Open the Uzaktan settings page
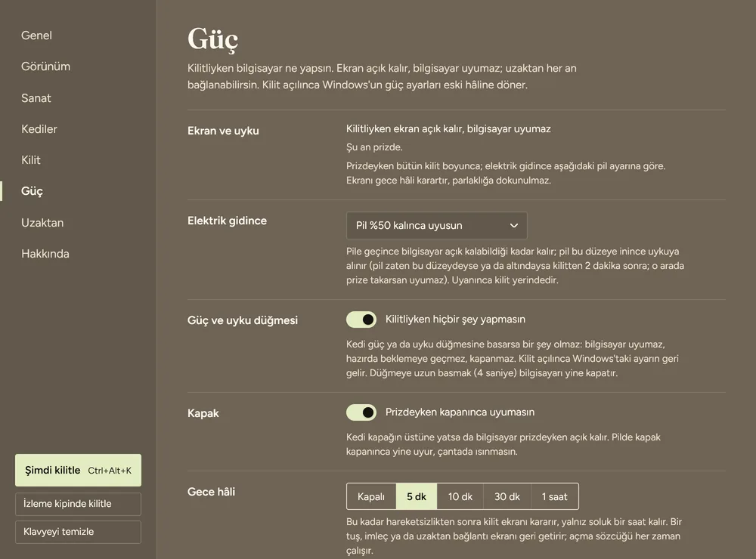Image resolution: width=756 pixels, height=559 pixels. click(42, 223)
